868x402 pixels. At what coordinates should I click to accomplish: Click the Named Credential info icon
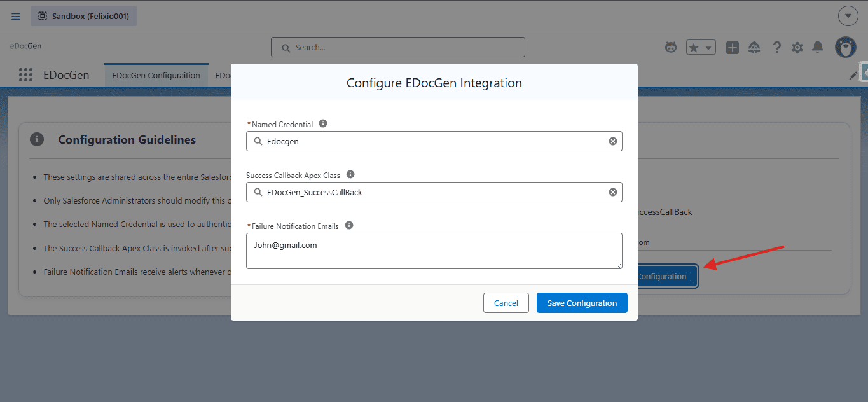323,123
